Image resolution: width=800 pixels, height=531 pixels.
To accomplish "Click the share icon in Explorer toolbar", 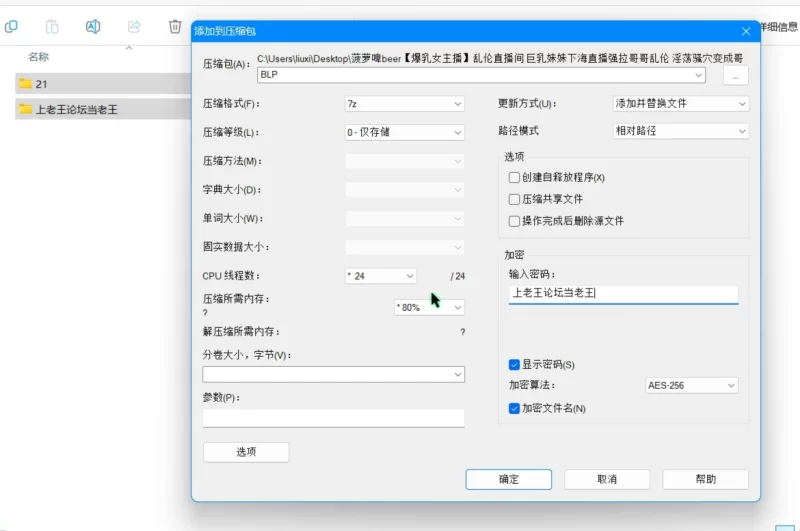I will click(x=134, y=26).
